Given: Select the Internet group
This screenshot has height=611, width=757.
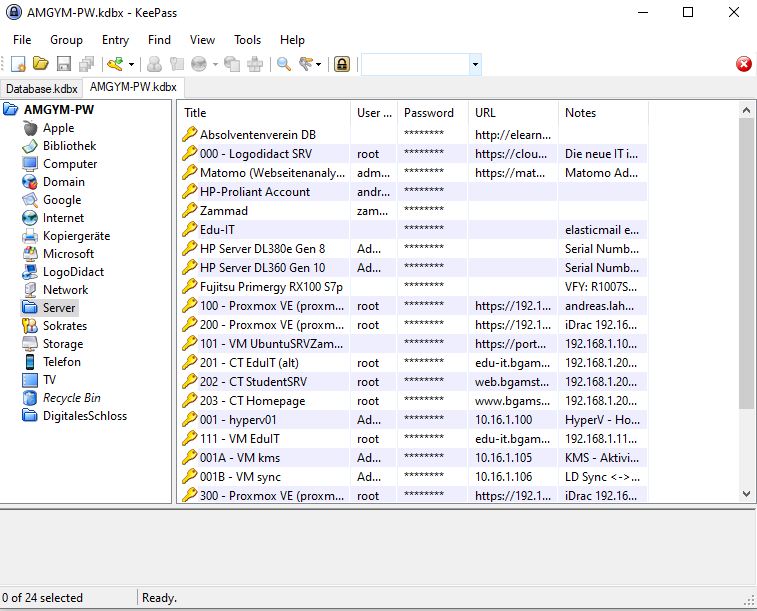Looking at the screenshot, I should [x=63, y=218].
